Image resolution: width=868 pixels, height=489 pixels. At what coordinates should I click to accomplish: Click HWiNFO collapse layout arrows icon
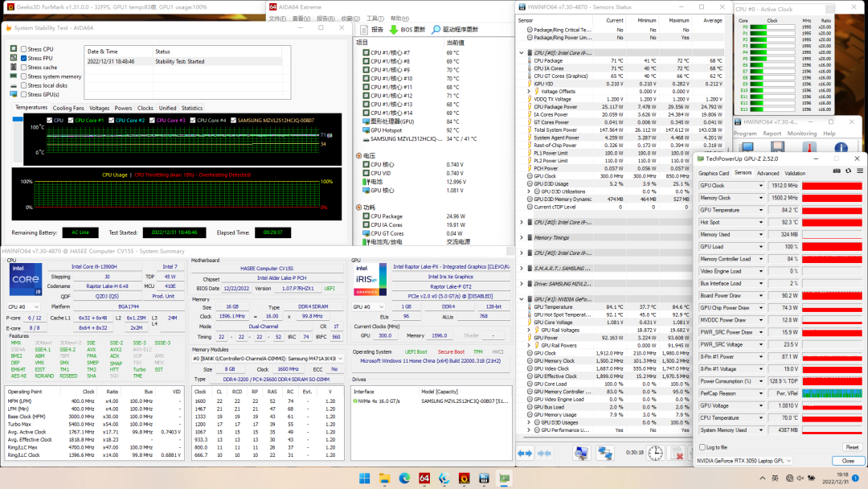(x=544, y=453)
